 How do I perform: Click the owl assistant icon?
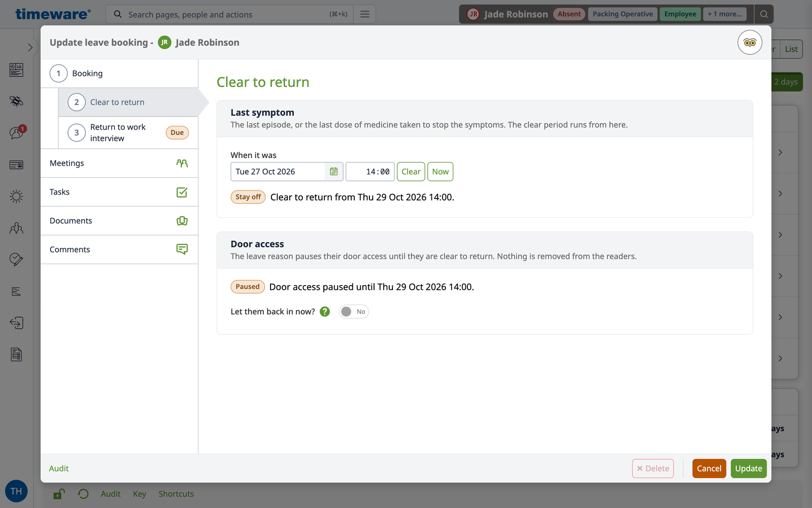(x=750, y=43)
